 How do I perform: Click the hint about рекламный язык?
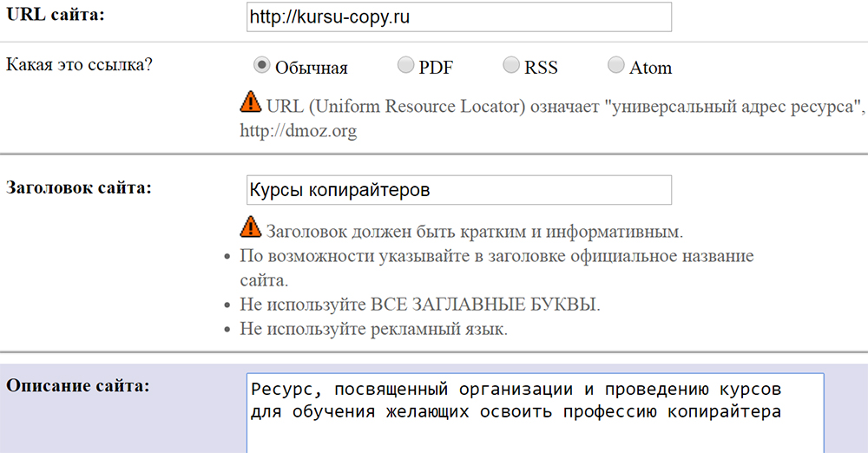click(373, 330)
